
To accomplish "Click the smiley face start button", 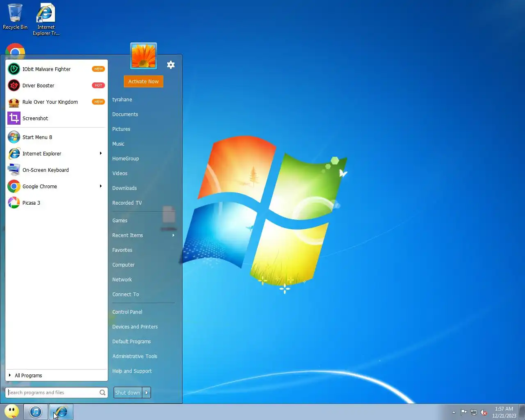I will [11, 412].
